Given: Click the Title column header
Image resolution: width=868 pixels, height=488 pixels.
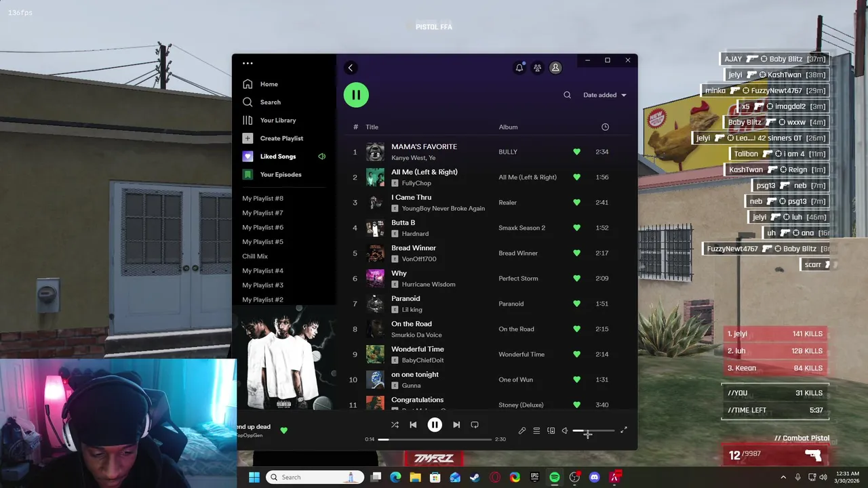Looking at the screenshot, I should click(x=372, y=127).
